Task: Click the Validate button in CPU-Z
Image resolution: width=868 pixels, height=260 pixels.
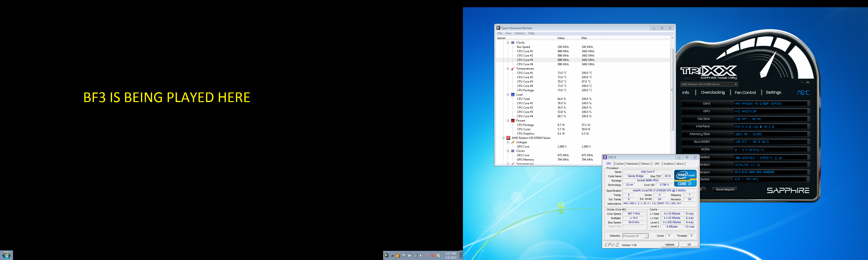Action: pyautogui.click(x=670, y=245)
